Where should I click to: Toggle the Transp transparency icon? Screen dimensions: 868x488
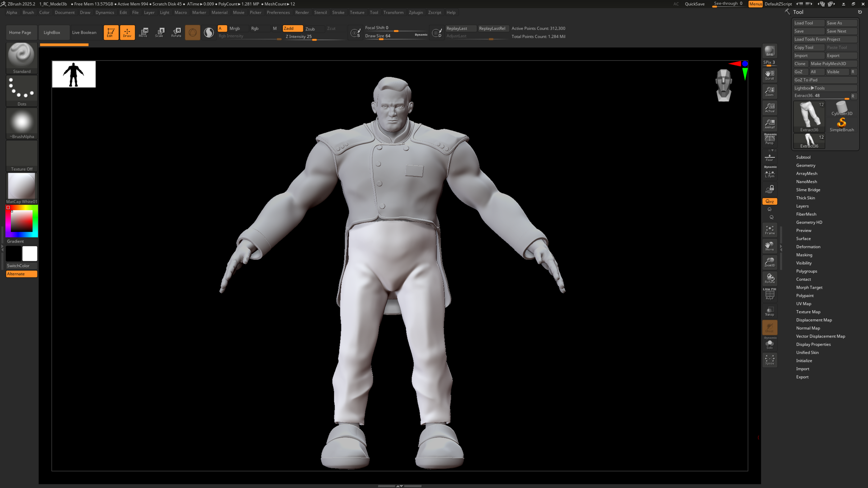pos(769,311)
